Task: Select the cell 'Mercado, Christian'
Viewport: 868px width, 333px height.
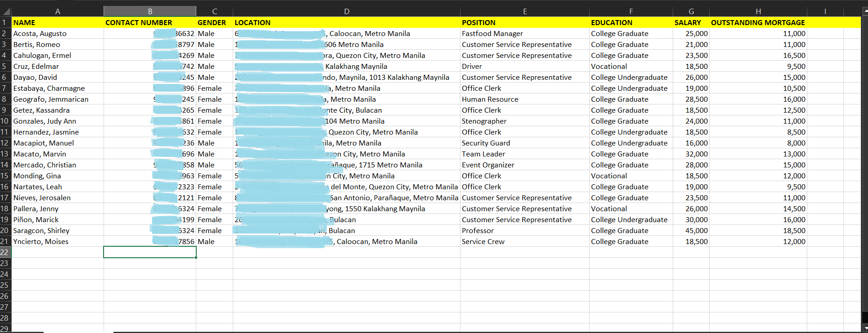Action: 58,165
